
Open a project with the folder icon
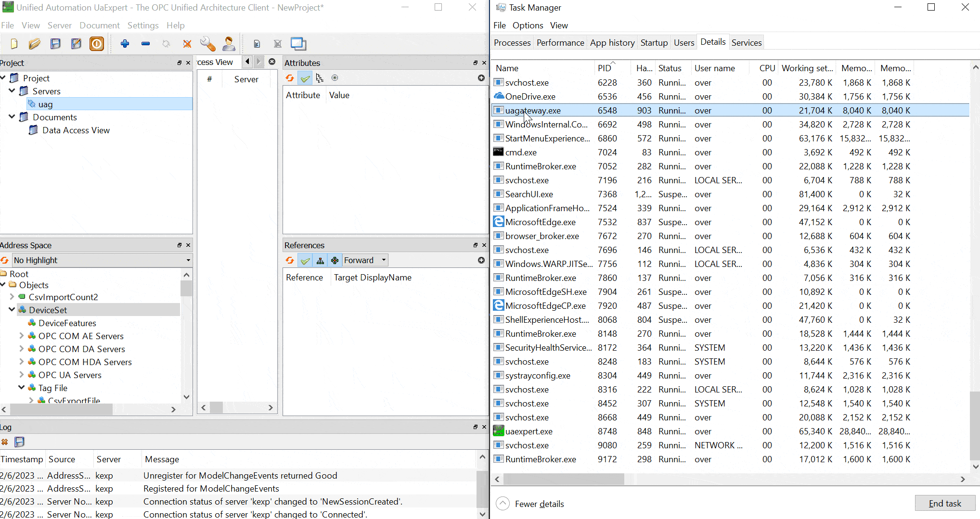[x=34, y=44]
